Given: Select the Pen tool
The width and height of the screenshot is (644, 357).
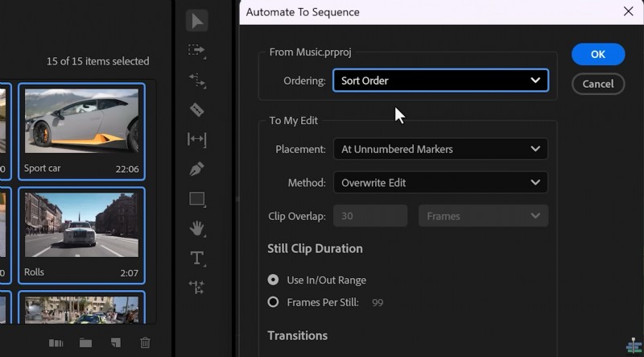Looking at the screenshot, I should coord(197,169).
